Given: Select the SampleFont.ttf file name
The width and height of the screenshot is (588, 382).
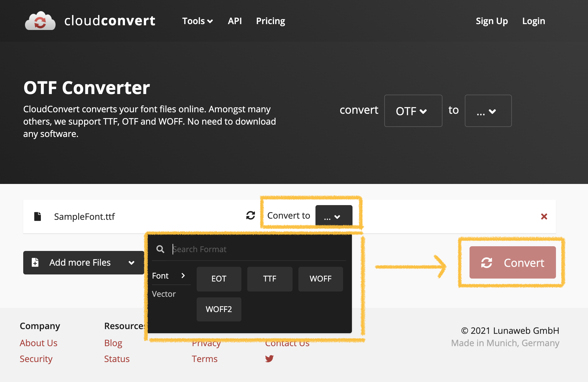Looking at the screenshot, I should pyautogui.click(x=84, y=217).
